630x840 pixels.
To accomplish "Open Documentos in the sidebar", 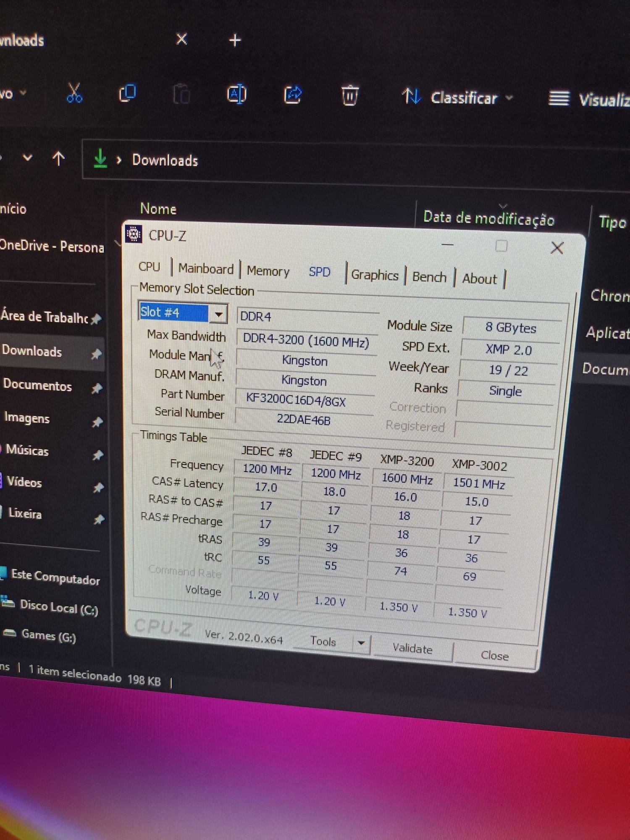I will point(37,385).
